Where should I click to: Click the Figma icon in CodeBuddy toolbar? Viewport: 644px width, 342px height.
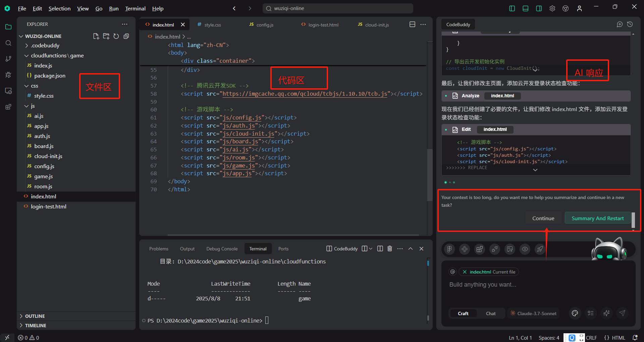tap(449, 249)
